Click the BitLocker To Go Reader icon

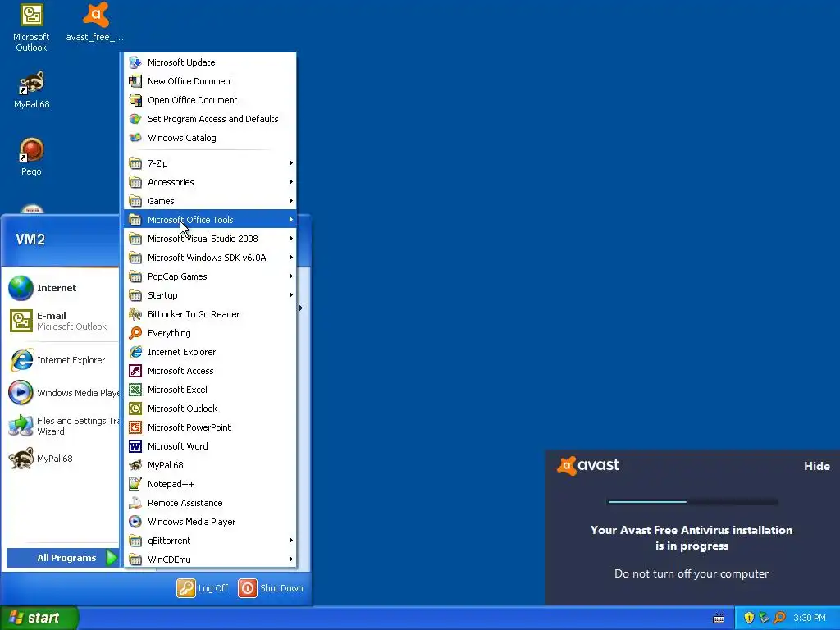pos(135,314)
